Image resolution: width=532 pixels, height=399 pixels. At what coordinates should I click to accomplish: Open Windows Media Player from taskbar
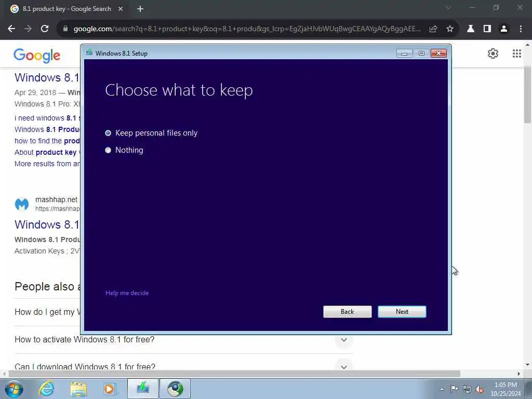tap(110, 389)
